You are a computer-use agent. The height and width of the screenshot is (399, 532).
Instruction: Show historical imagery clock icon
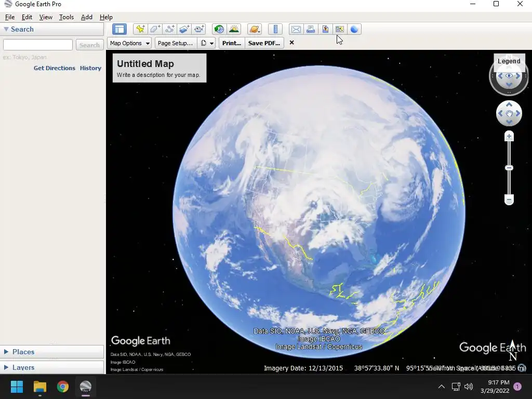[219, 29]
